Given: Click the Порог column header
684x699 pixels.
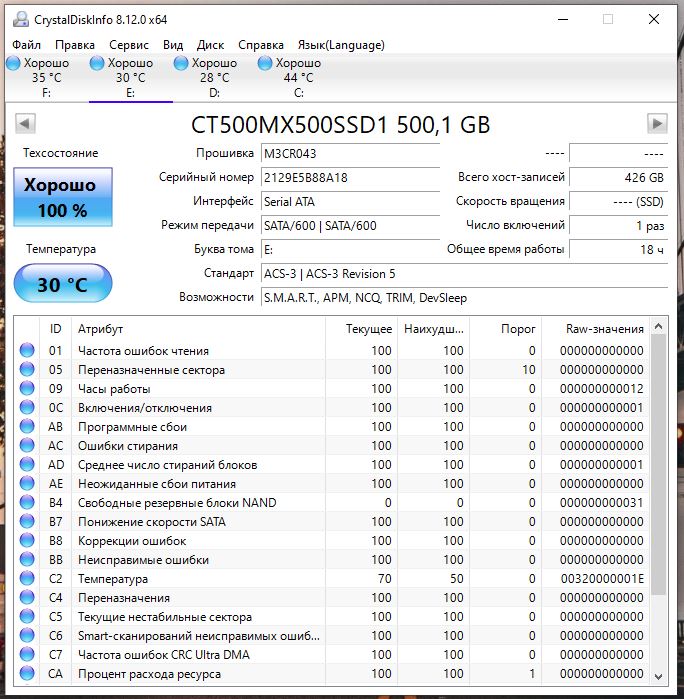Looking at the screenshot, I should pyautogui.click(x=506, y=329).
